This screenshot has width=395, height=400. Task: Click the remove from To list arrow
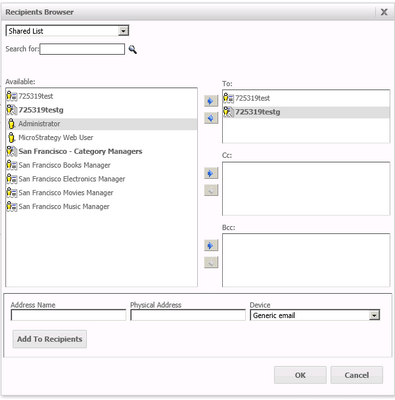pyautogui.click(x=211, y=118)
